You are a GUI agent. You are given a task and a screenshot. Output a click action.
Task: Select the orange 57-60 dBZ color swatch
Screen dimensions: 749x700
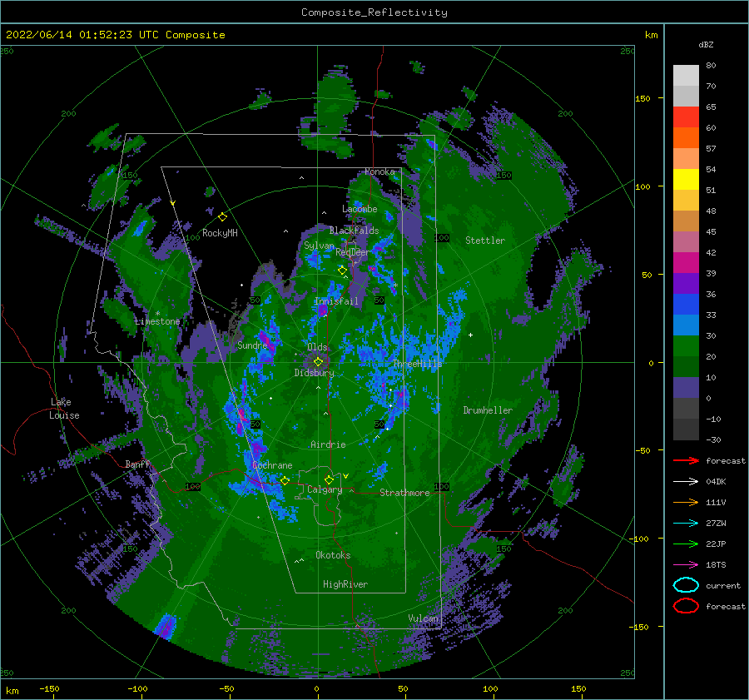click(x=686, y=138)
